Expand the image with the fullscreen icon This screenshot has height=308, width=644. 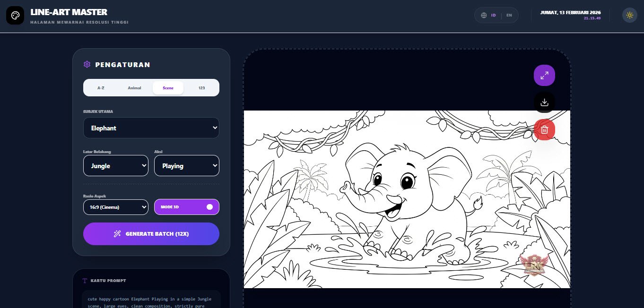tap(544, 75)
